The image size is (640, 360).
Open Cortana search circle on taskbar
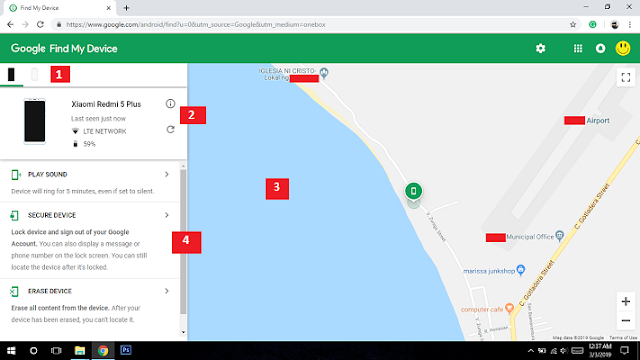click(x=33, y=351)
